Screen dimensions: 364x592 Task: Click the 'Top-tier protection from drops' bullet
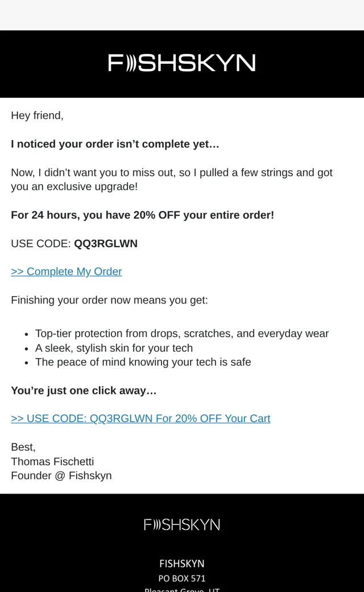(x=182, y=334)
